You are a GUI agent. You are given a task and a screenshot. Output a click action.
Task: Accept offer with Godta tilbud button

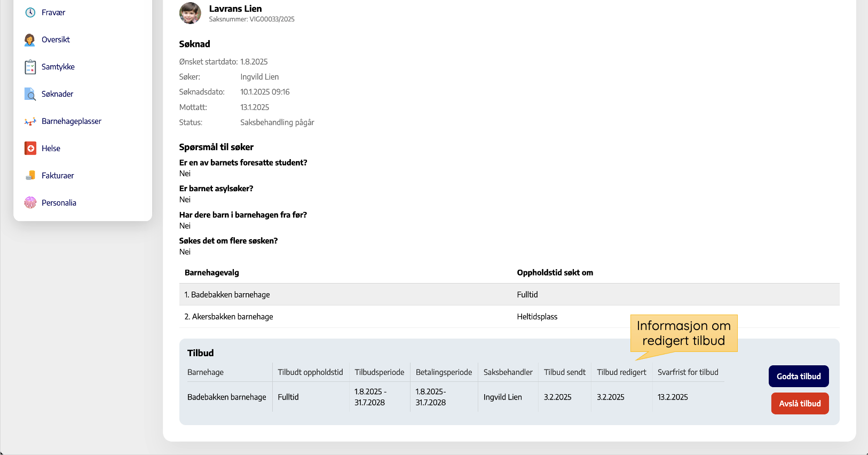[799, 376]
